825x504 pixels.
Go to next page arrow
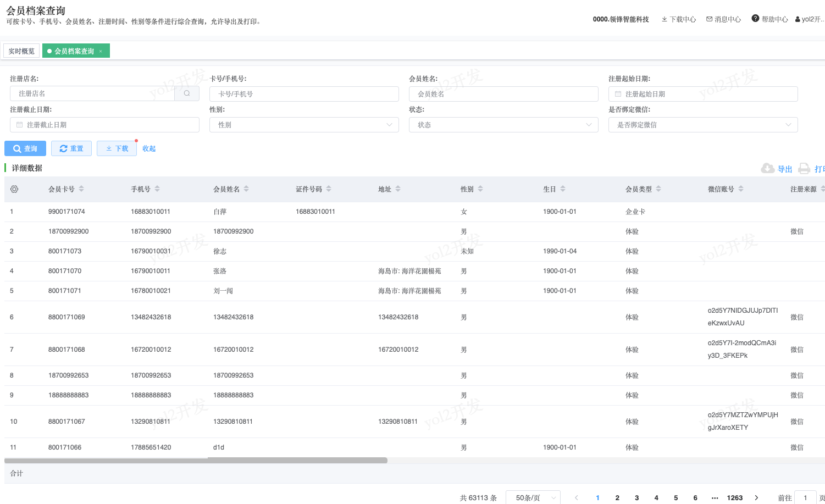[x=756, y=498]
